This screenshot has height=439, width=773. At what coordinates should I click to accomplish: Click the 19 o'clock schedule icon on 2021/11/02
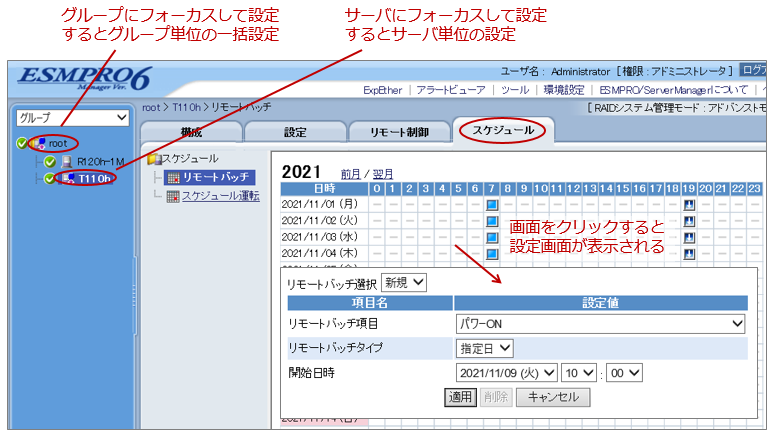point(689,221)
